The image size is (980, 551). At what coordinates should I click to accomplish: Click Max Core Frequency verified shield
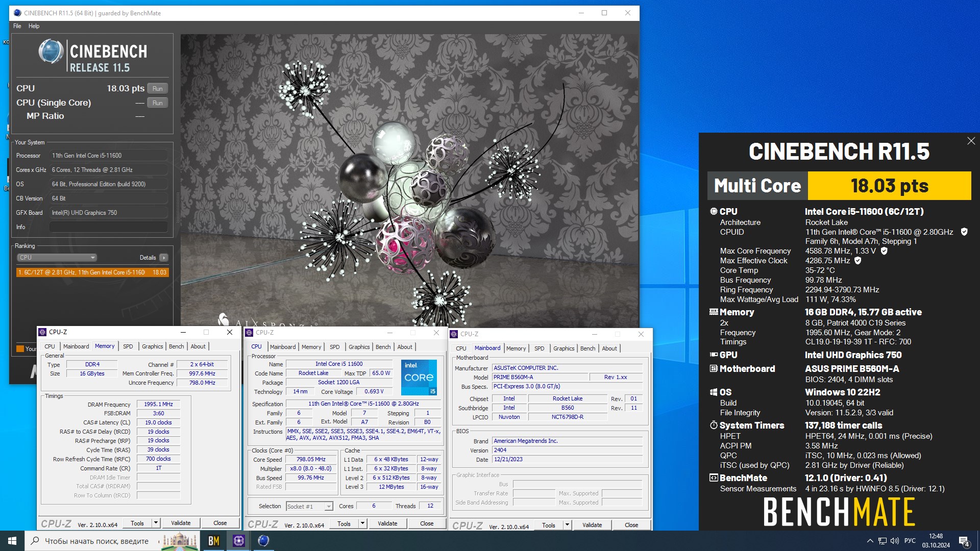[884, 251]
